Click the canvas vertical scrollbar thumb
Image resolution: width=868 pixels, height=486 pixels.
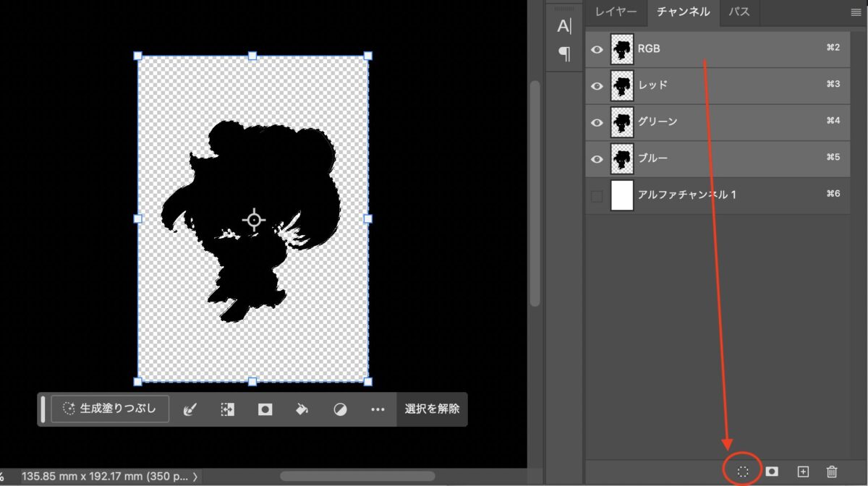pos(535,193)
